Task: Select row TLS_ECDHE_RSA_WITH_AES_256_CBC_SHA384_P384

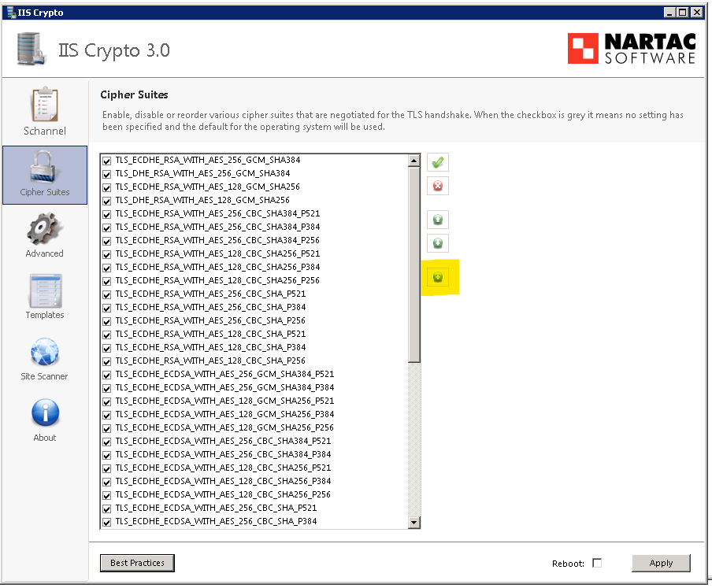Action: coord(254,227)
